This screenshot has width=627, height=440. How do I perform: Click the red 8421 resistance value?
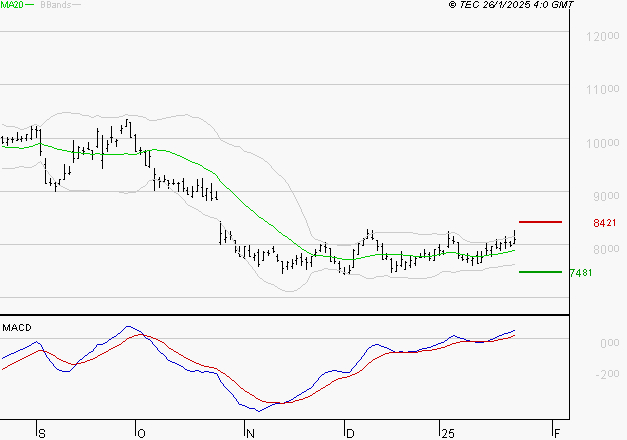pos(605,223)
